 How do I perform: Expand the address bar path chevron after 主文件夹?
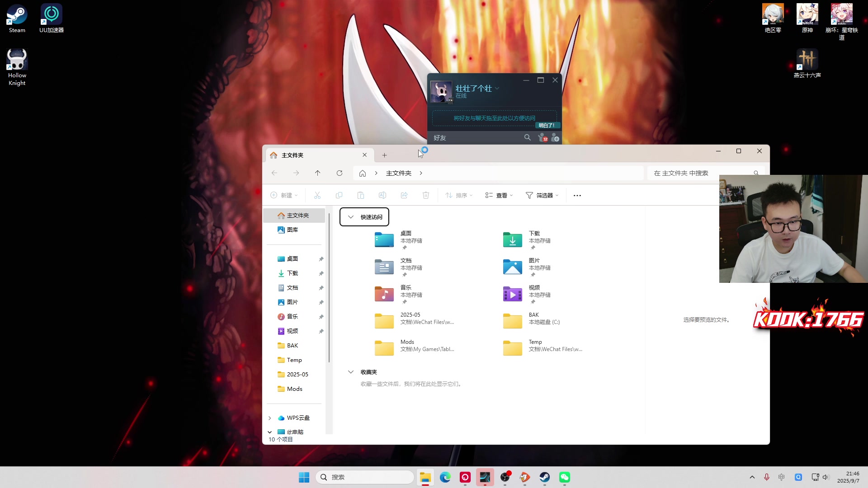click(421, 173)
